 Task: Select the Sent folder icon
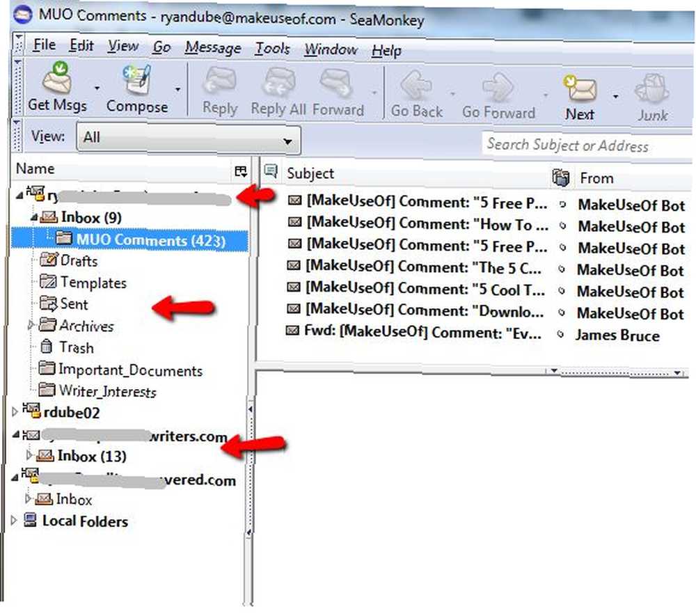click(48, 303)
